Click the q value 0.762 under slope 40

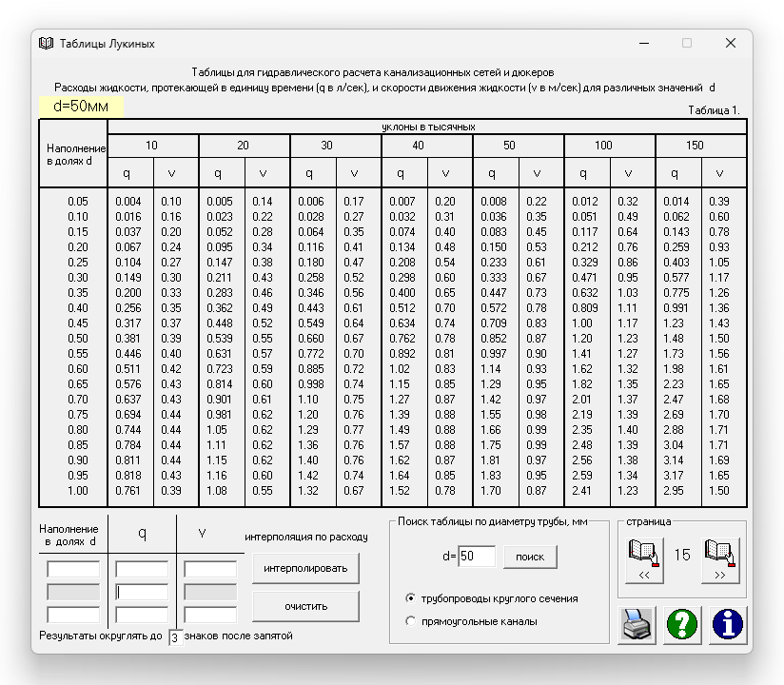pos(402,339)
